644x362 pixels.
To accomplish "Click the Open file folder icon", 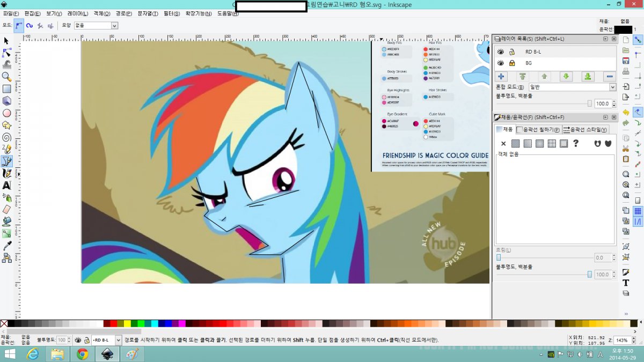I will [x=626, y=50].
